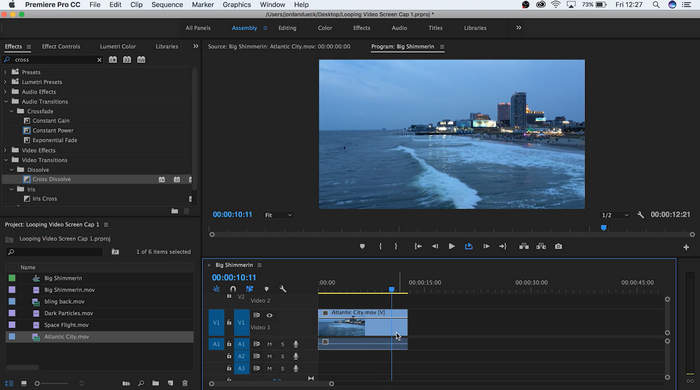Open the Effect Controls tab
This screenshot has width=700, height=390.
pyautogui.click(x=61, y=46)
